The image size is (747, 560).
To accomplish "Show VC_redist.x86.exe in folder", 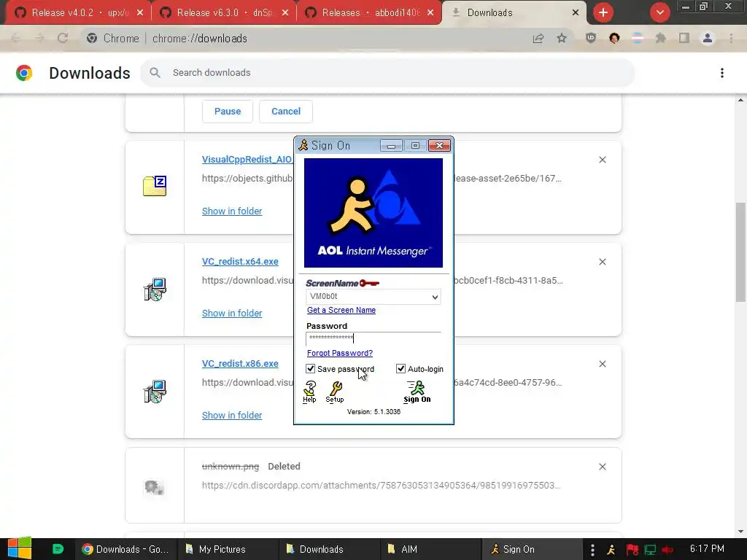I will click(232, 415).
